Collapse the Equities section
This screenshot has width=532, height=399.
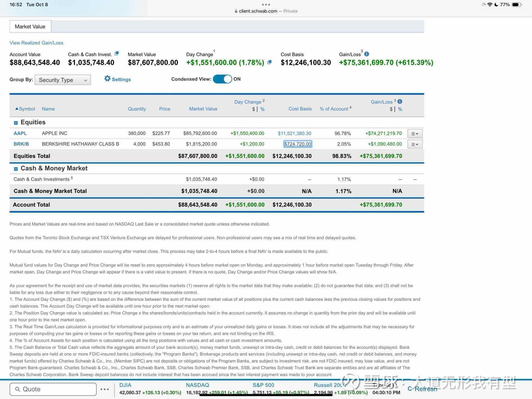coord(16,123)
